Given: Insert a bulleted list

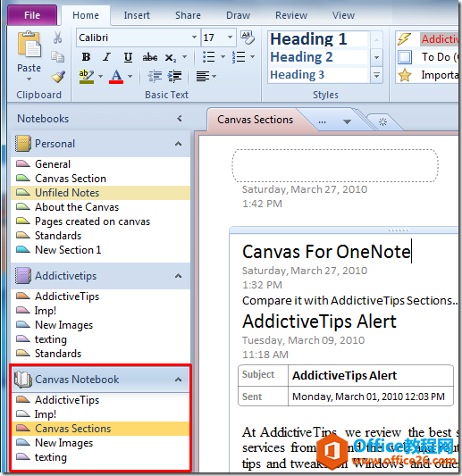Looking at the screenshot, I should pyautogui.click(x=209, y=57).
